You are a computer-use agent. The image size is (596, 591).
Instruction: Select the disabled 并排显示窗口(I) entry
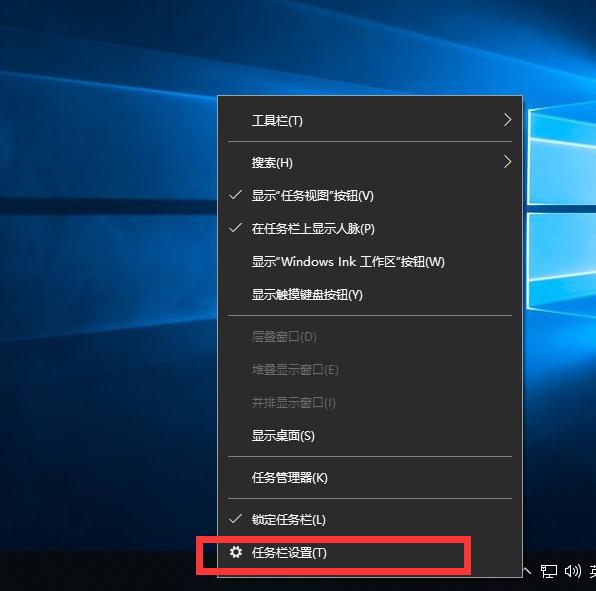tap(370, 402)
